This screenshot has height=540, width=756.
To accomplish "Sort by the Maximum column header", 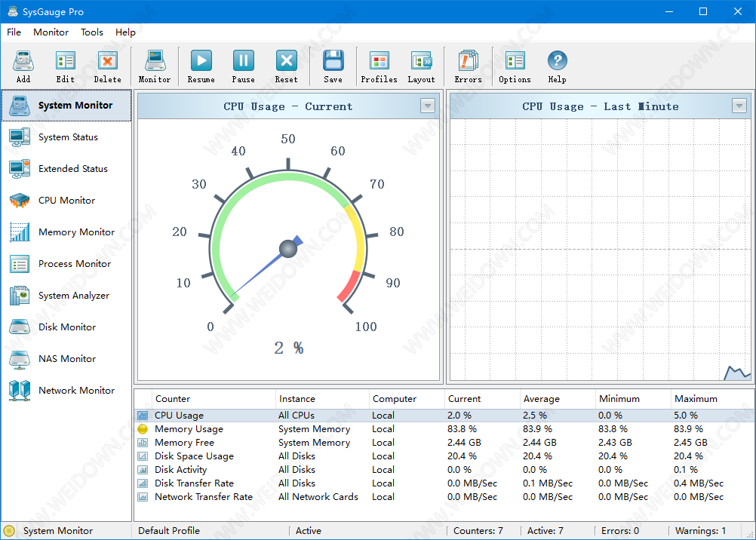I will click(x=712, y=399).
